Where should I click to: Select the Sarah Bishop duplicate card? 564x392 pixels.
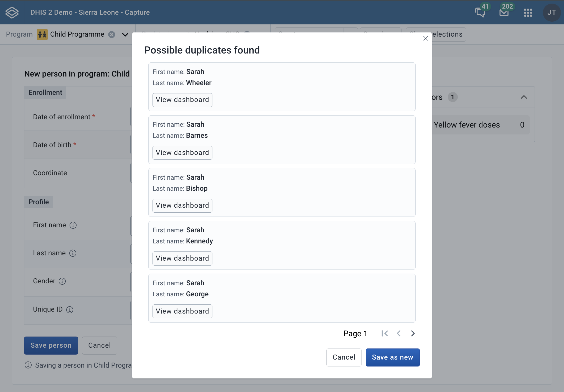click(x=282, y=192)
